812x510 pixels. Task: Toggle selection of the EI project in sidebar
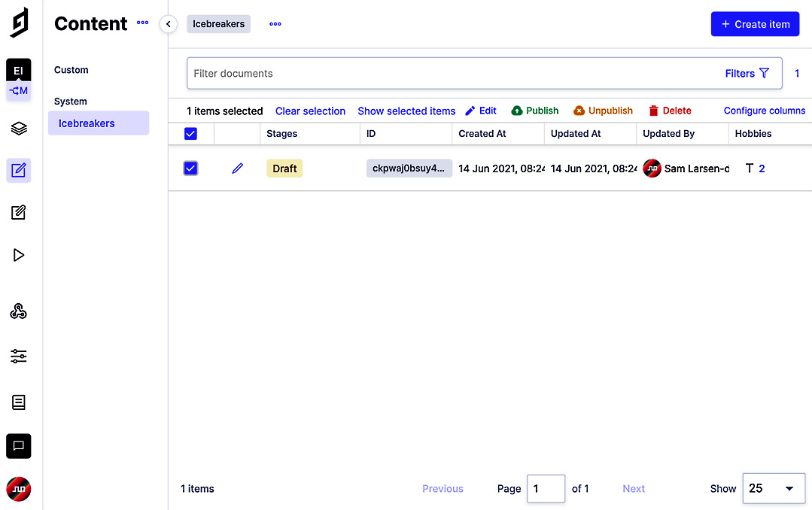point(18,69)
